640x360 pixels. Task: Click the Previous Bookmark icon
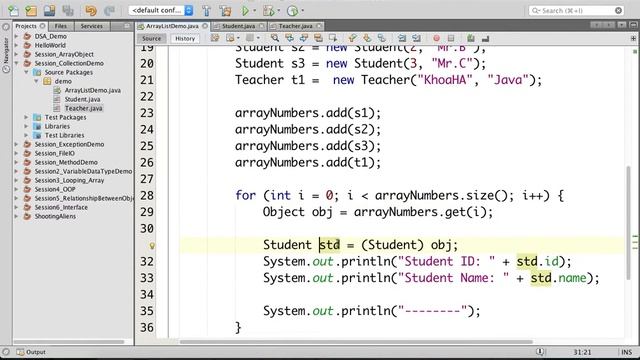pos(352,38)
